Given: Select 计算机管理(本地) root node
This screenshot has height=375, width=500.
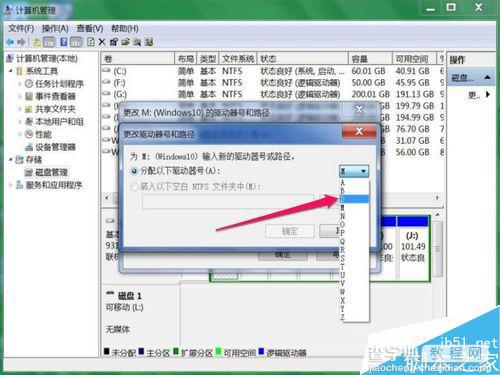Looking at the screenshot, I should [47, 59].
